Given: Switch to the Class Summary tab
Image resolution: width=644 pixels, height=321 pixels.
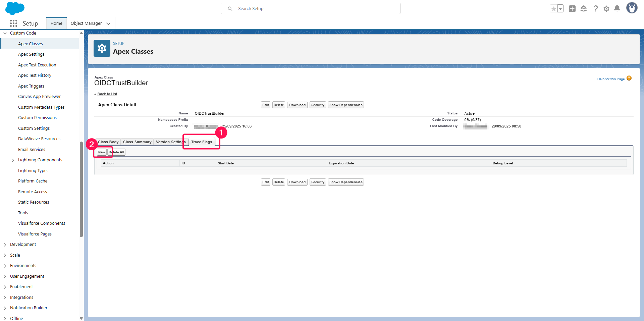Looking at the screenshot, I should click(137, 142).
